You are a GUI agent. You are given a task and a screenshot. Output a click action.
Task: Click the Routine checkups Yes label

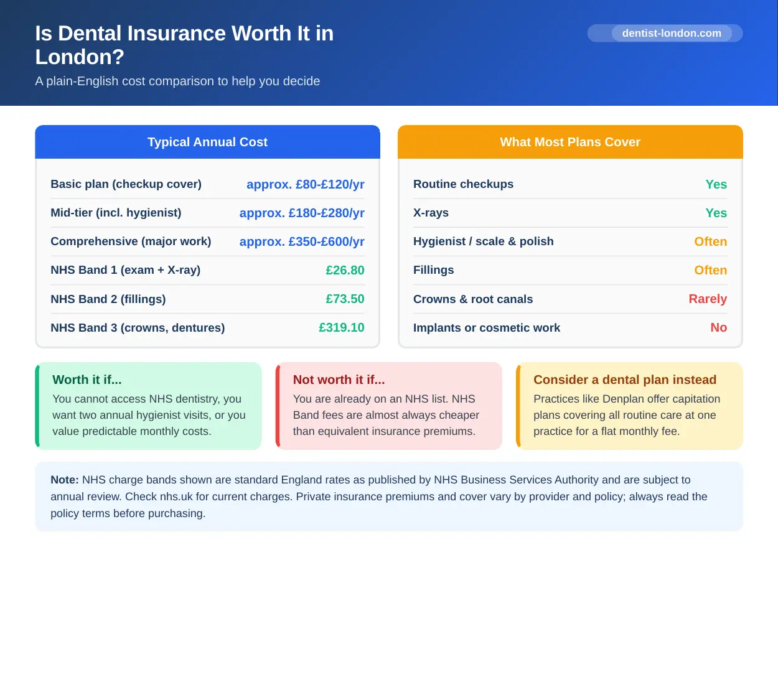point(716,184)
